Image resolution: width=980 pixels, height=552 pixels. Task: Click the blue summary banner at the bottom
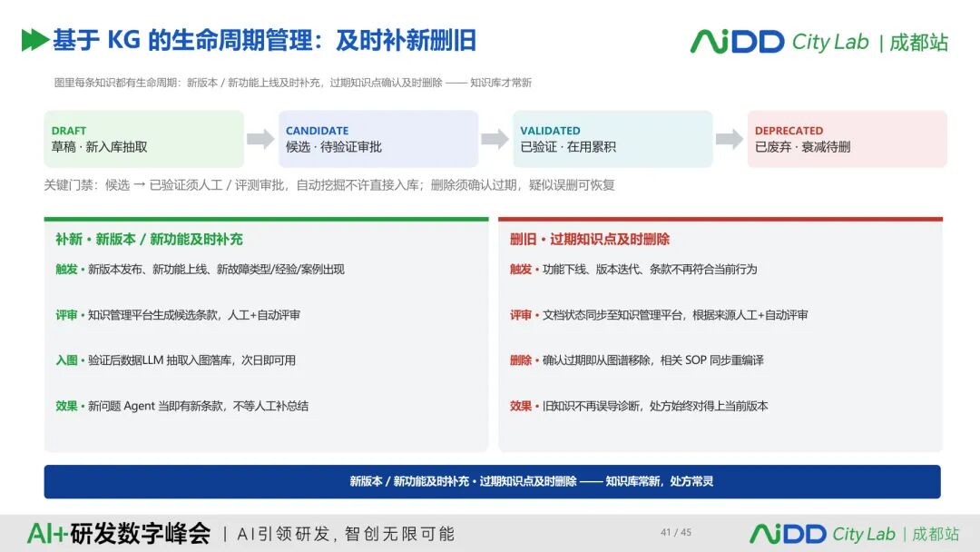pyautogui.click(x=492, y=481)
